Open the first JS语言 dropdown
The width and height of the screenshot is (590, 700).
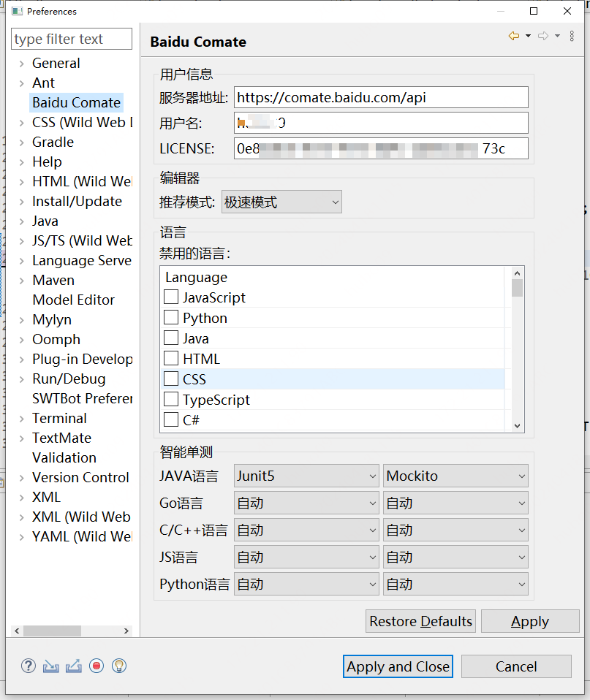coord(306,557)
